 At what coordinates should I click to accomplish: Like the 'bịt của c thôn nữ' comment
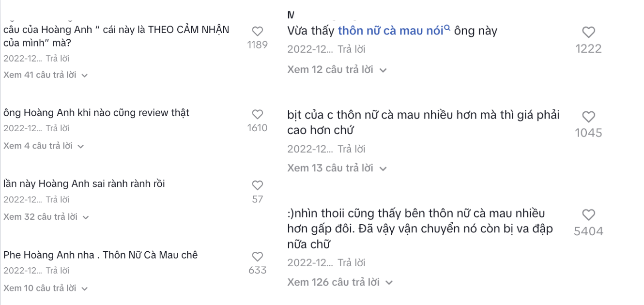(x=588, y=117)
